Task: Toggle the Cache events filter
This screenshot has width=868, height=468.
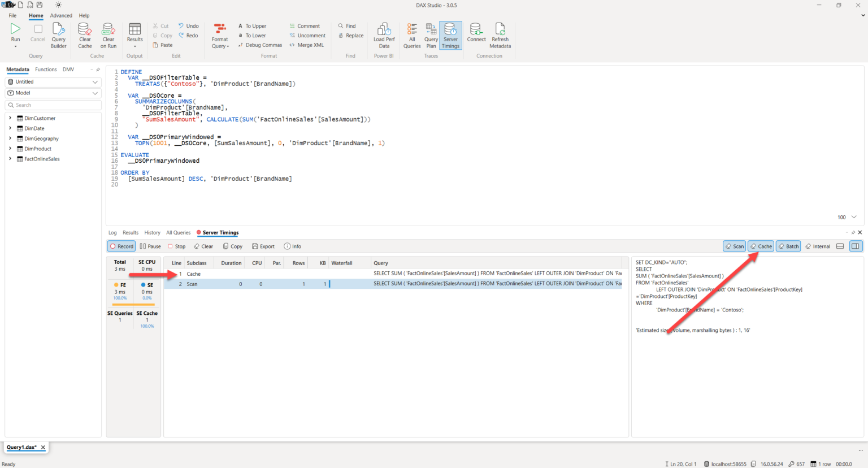Action: pyautogui.click(x=761, y=246)
